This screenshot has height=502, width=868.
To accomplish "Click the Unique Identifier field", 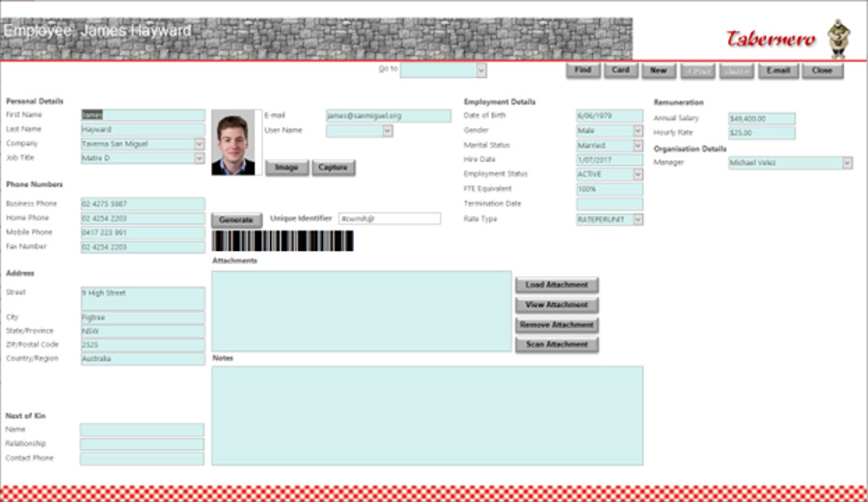I will tap(390, 219).
